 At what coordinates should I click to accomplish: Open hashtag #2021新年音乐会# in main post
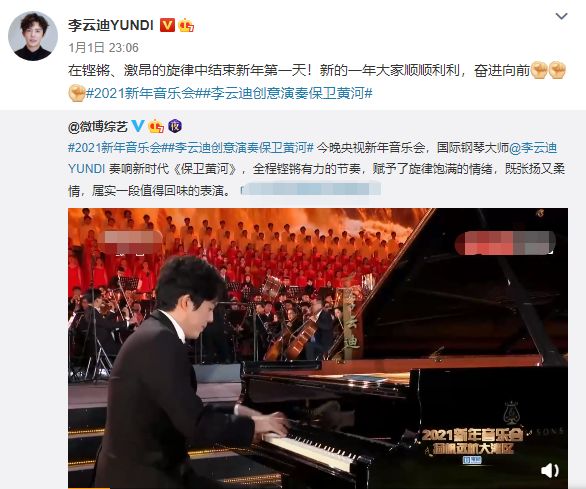[144, 93]
